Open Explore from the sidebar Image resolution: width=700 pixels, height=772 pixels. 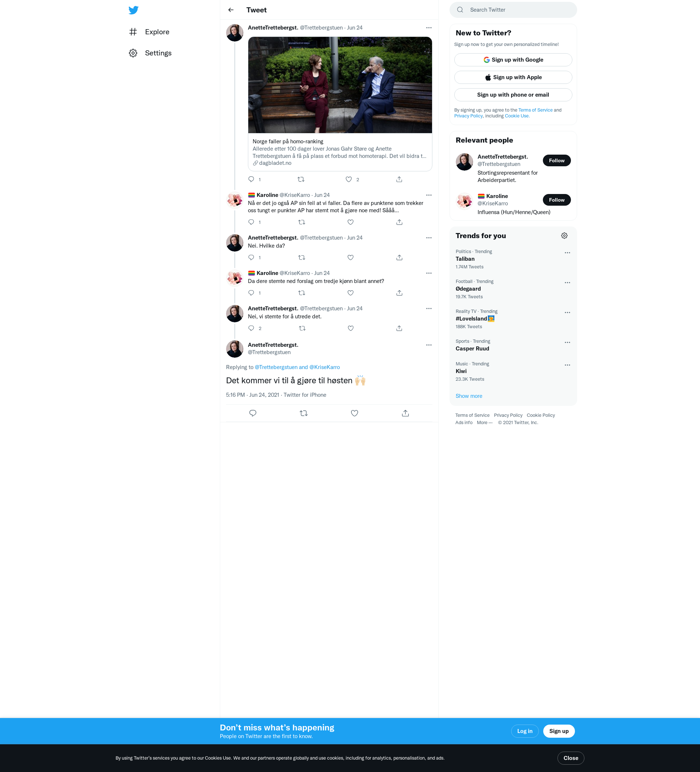pos(149,32)
